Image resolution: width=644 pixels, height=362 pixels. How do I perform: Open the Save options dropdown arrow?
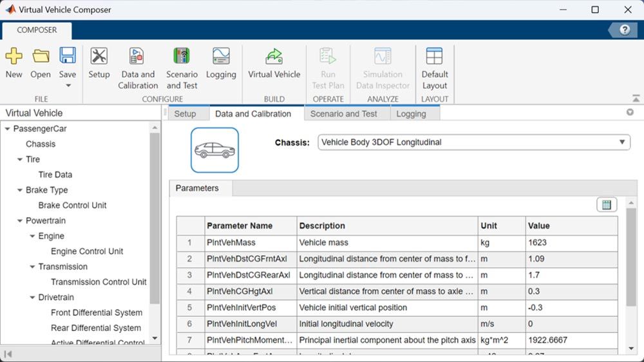(x=68, y=86)
